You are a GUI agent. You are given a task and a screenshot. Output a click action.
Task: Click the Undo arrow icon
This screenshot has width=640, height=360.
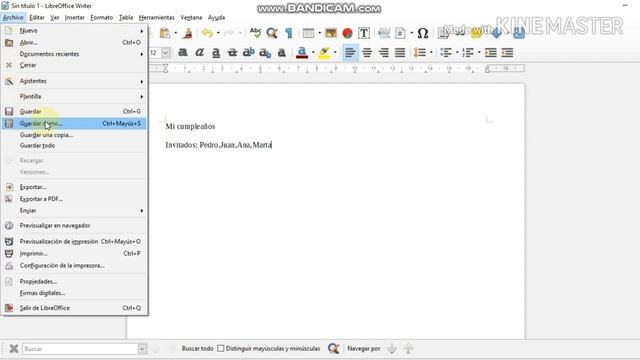(207, 33)
